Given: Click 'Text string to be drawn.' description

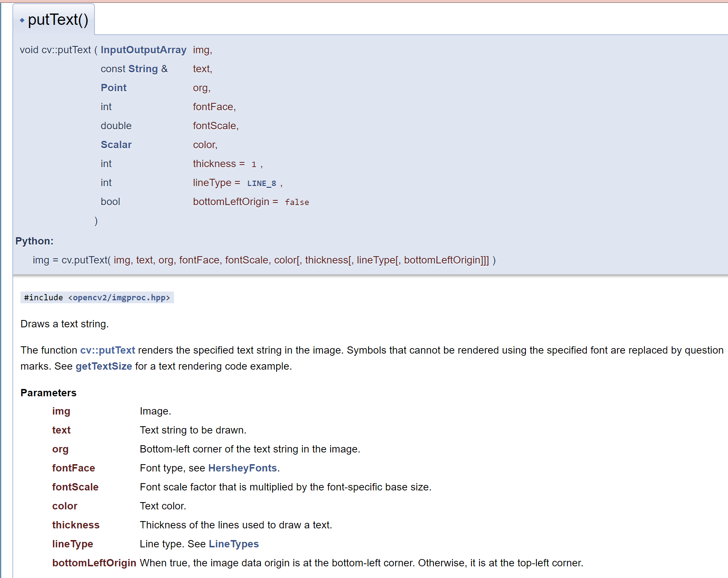Looking at the screenshot, I should pos(193,430).
